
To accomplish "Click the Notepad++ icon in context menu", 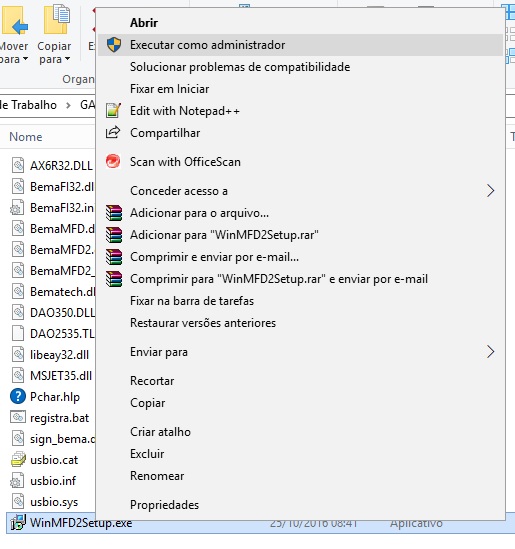I will [x=113, y=111].
